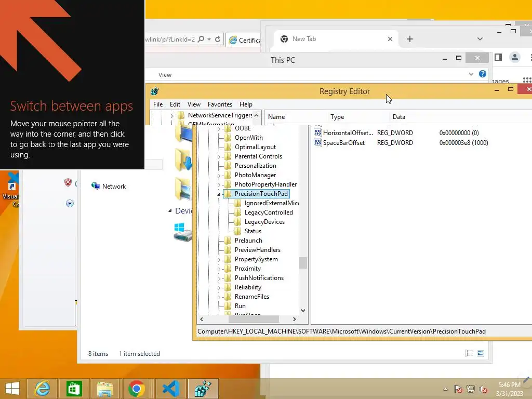Screen dimensions: 532x399
Task: Switch This PC to details view icon
Action: 469,353
